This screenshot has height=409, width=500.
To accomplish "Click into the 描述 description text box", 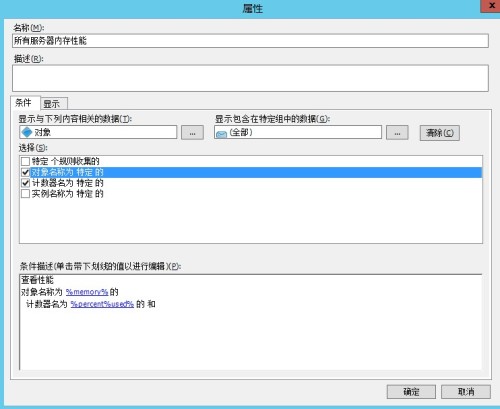I will pos(250,78).
